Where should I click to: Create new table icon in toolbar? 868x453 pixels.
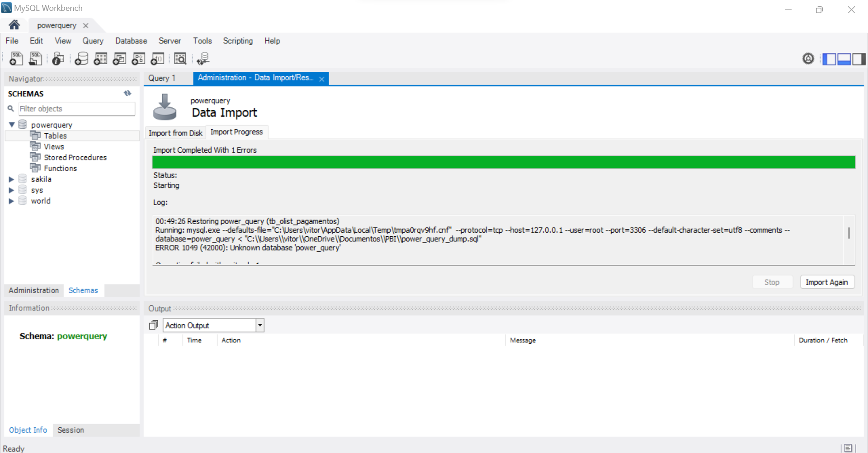pyautogui.click(x=100, y=59)
